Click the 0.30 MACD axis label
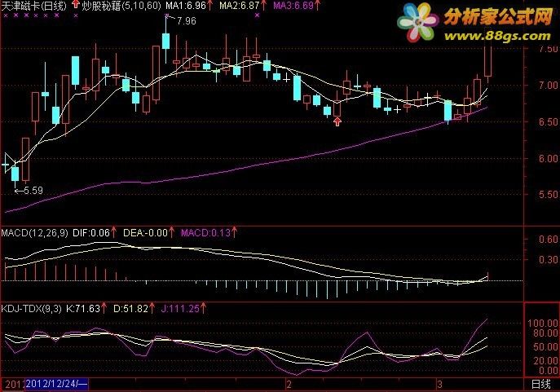Viewport: 560px width, 392px height. tap(549, 260)
